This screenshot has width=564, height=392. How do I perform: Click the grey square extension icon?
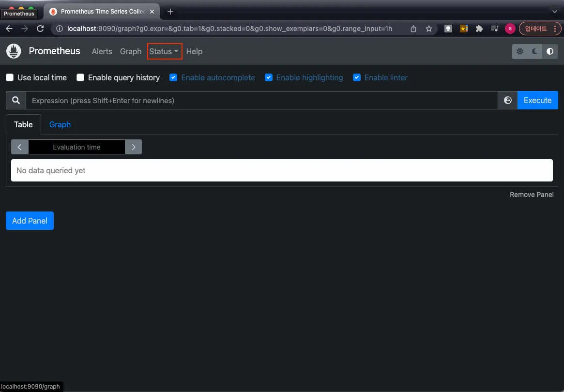[x=448, y=29]
